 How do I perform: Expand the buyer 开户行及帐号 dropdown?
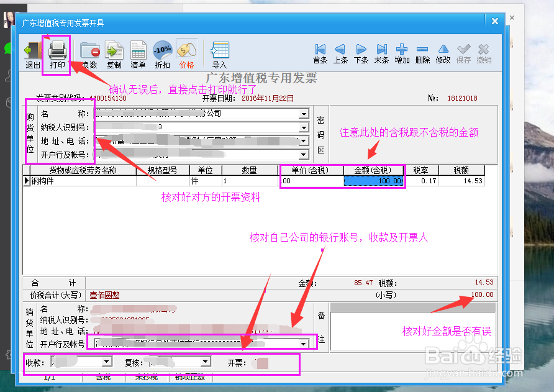(304, 155)
